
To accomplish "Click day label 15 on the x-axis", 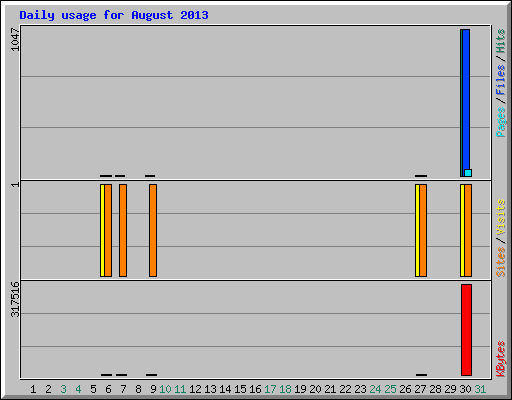I will point(240,389).
